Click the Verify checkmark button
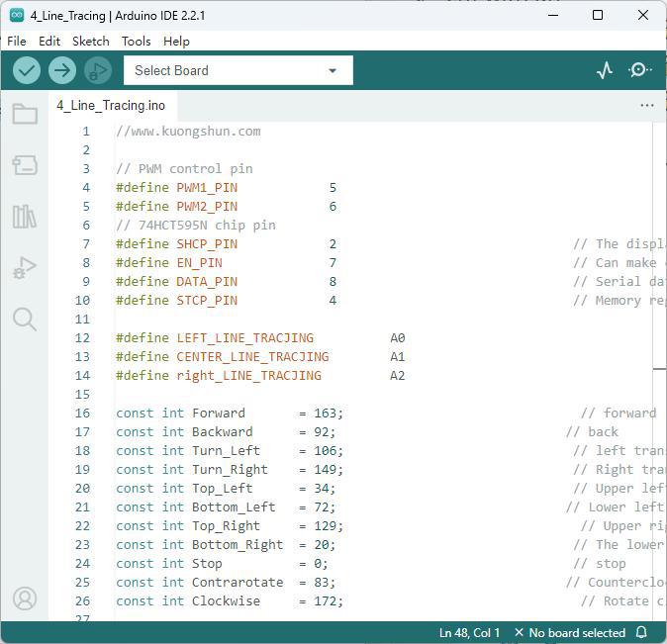This screenshot has height=644, width=667. (27, 70)
